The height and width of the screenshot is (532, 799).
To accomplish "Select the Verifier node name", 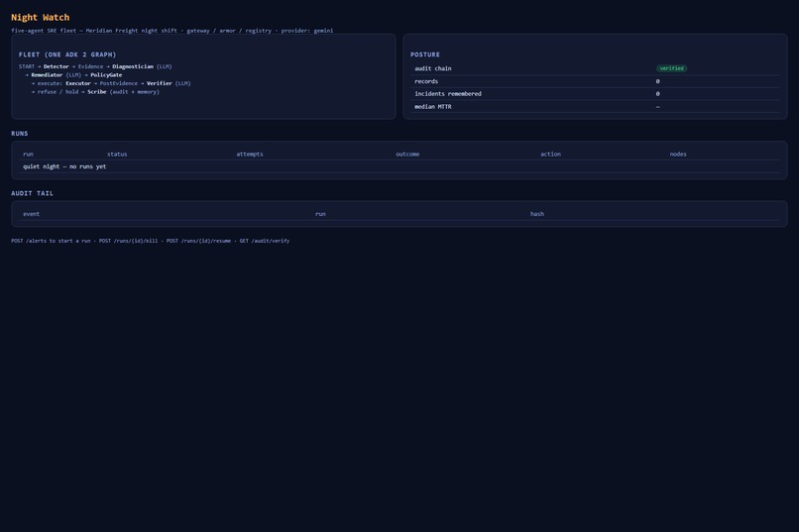I will tap(159, 83).
